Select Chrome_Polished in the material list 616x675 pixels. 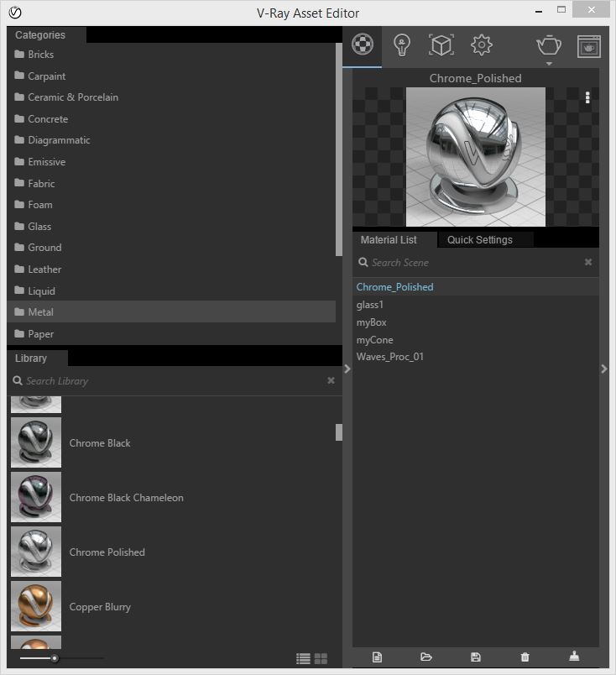(476, 287)
